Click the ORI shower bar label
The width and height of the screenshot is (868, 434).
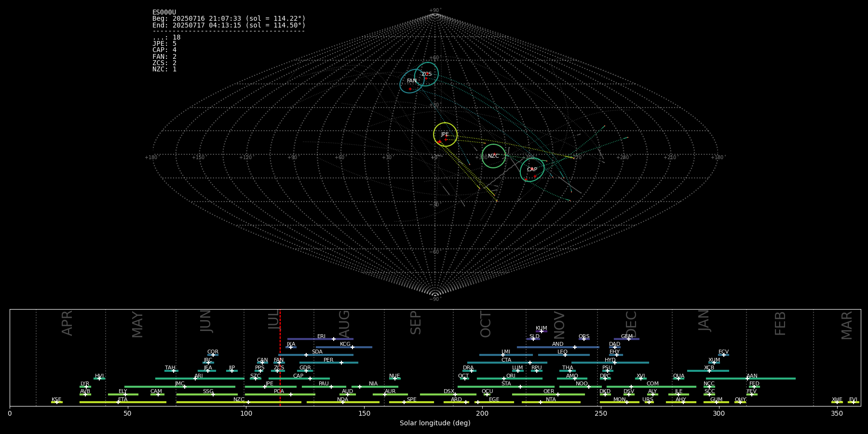(511, 376)
